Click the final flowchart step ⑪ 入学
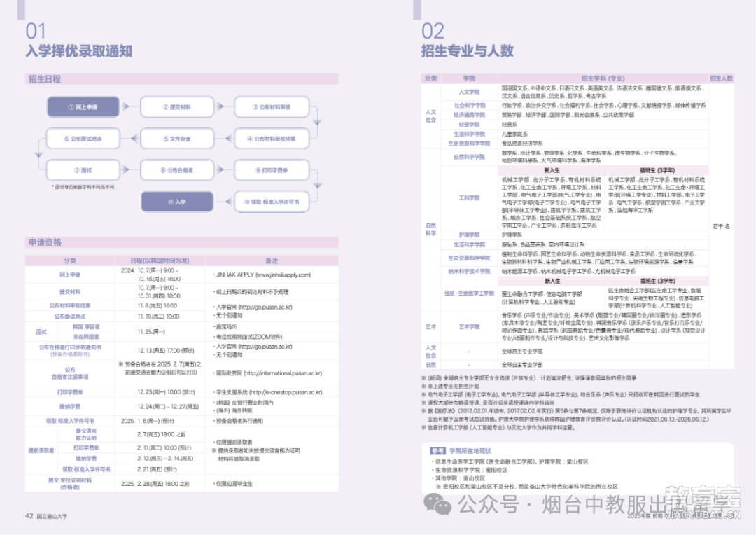Screen dimensions: 756x535 177,202
